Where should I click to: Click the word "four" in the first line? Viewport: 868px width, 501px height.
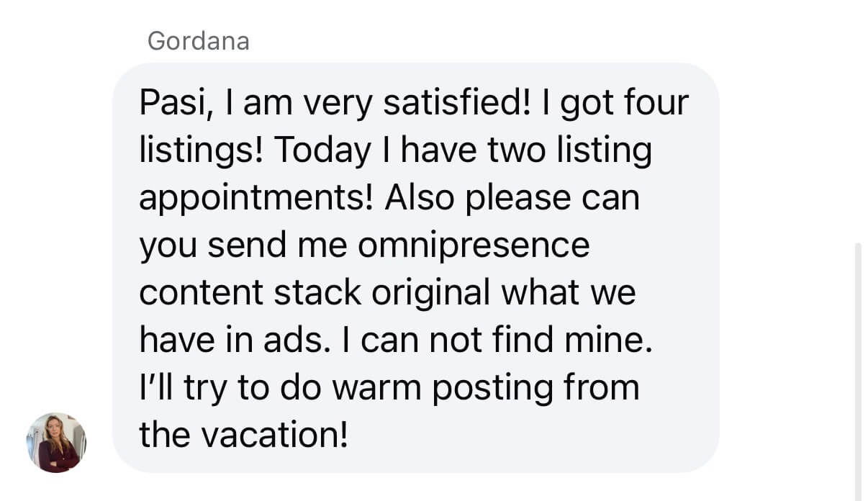tap(658, 104)
